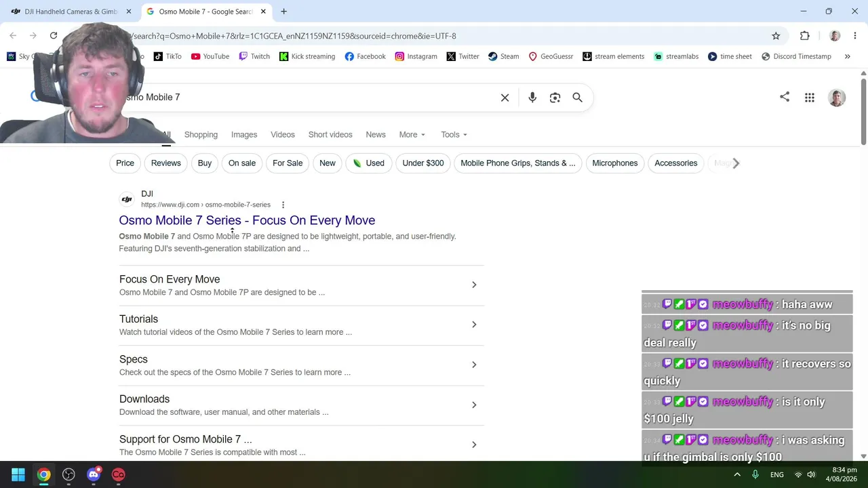868x488 pixels.
Task: Open the Google account profile picture
Action: [x=837, y=98]
